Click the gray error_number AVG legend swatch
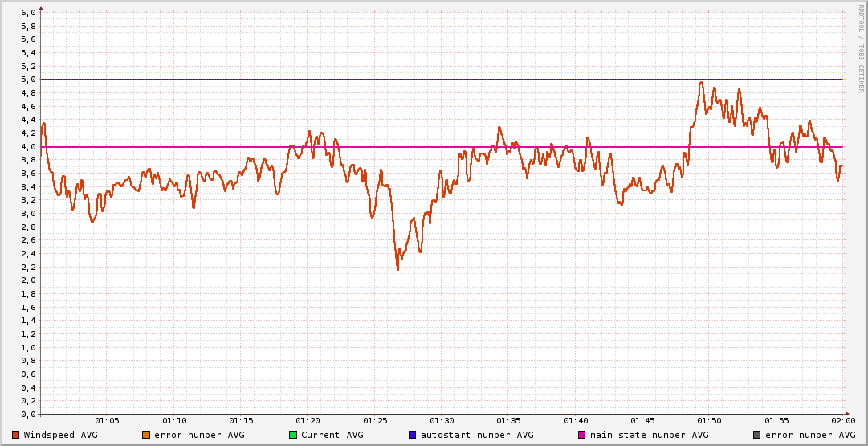 756,435
